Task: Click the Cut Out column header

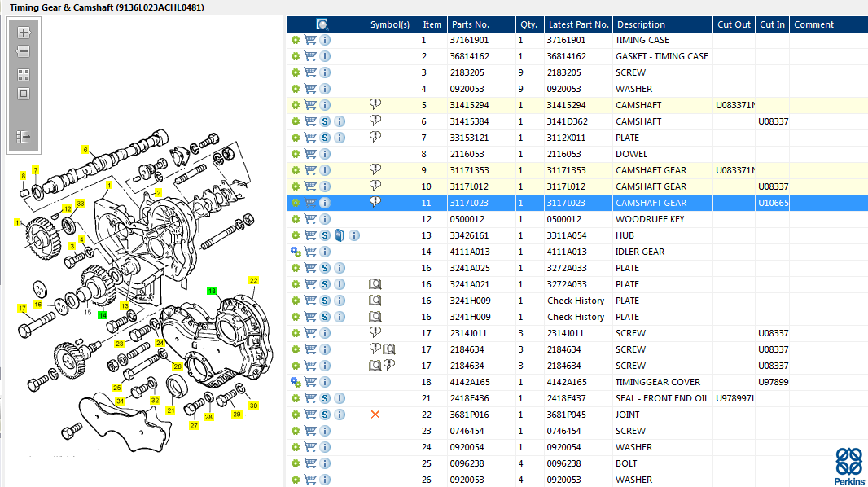Action: 734,24
